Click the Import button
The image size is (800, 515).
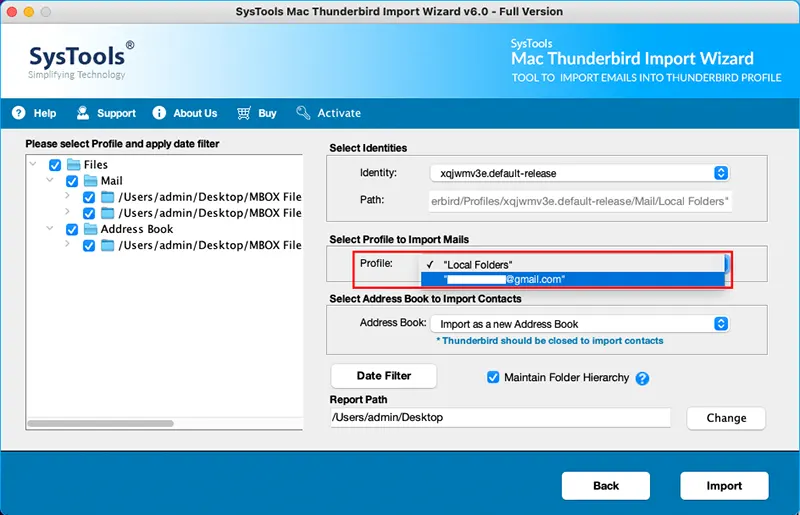click(724, 485)
